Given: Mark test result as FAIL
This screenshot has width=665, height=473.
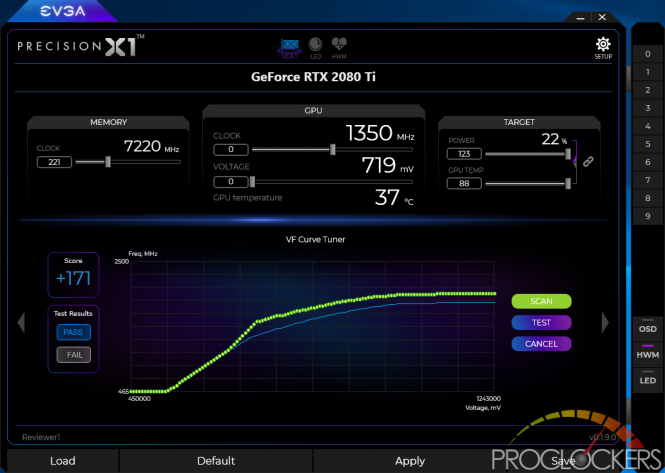Looking at the screenshot, I should coord(73,355).
